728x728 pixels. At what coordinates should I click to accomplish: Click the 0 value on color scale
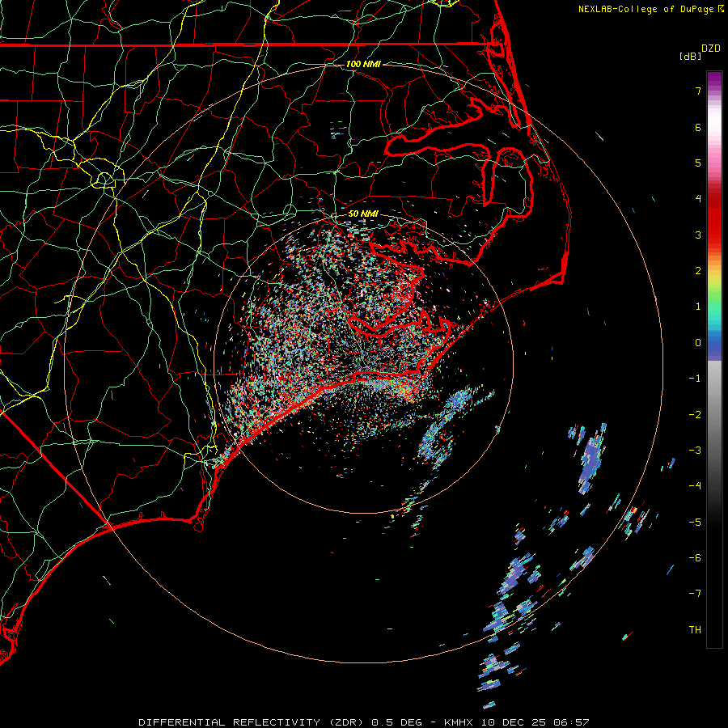tap(698, 343)
